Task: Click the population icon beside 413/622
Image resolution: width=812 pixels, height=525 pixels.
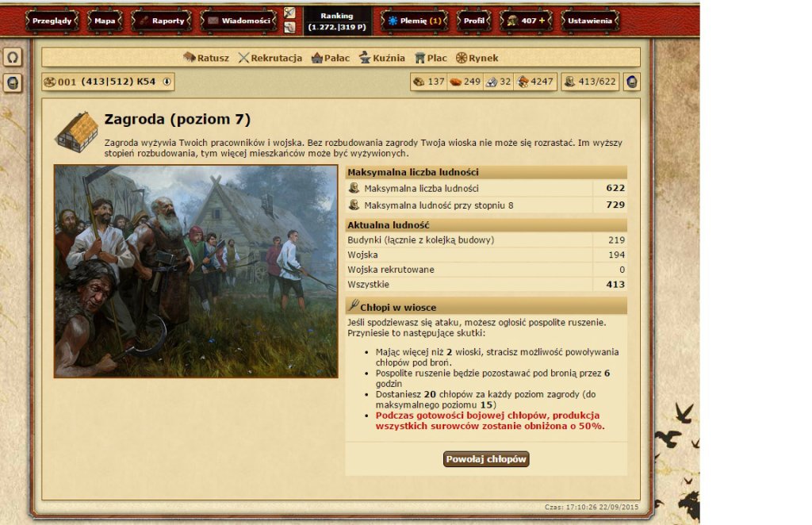Action: click(569, 81)
